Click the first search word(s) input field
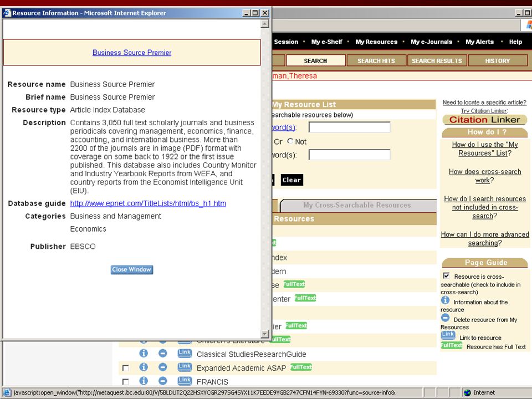Screen dimensions: 532x399 pyautogui.click(x=350, y=127)
